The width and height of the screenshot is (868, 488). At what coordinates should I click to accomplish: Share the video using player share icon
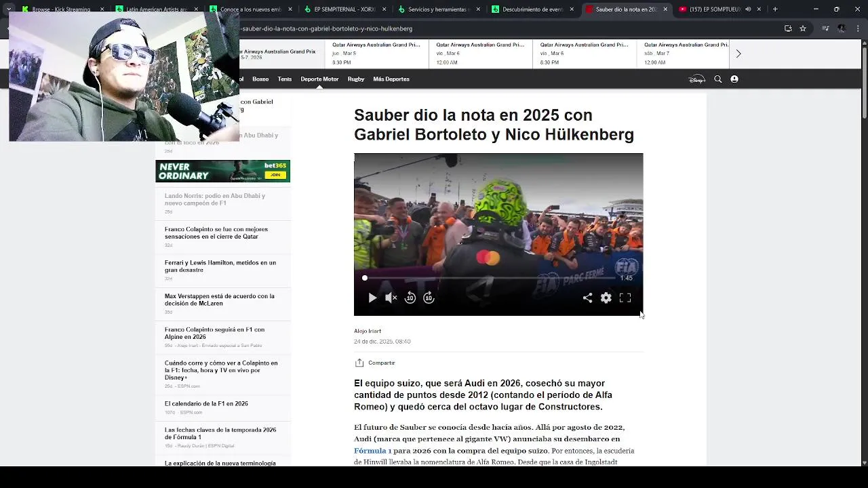coord(587,298)
